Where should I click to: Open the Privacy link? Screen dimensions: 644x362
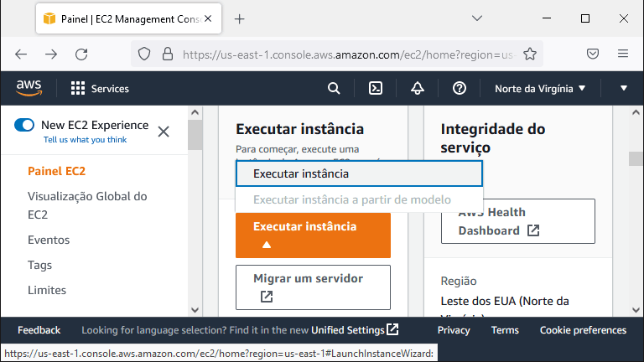point(454,330)
